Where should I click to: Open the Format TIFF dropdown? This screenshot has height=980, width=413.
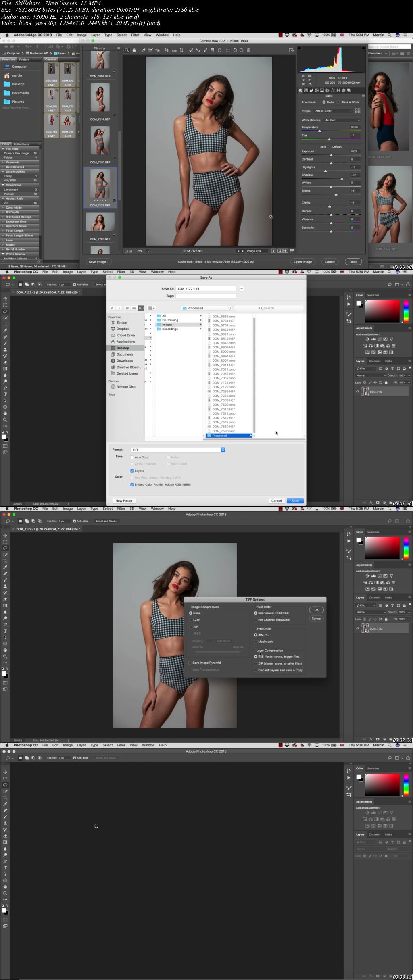click(178, 450)
